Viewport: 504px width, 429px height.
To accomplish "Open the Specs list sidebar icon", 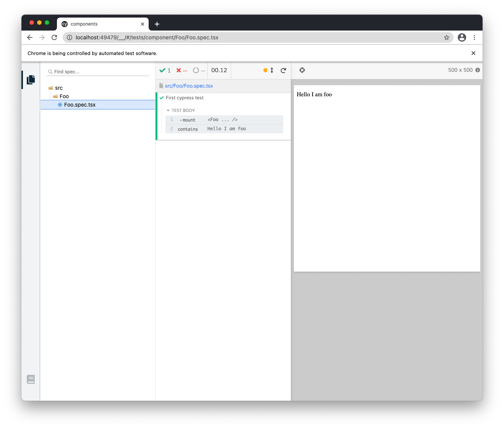I will [x=31, y=79].
